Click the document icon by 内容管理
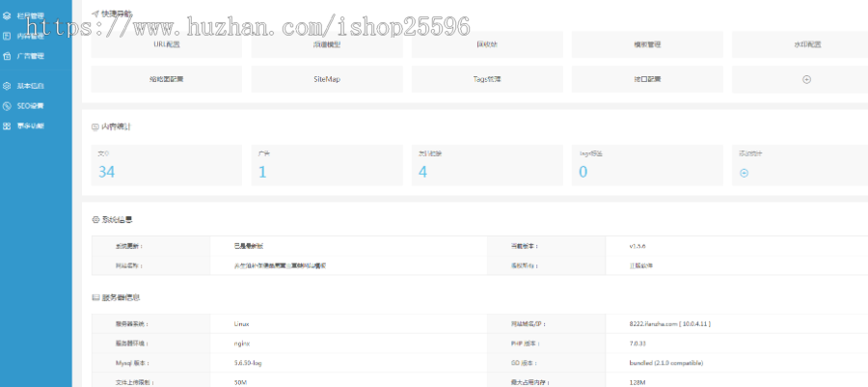This screenshot has height=387, width=868. pyautogui.click(x=7, y=36)
